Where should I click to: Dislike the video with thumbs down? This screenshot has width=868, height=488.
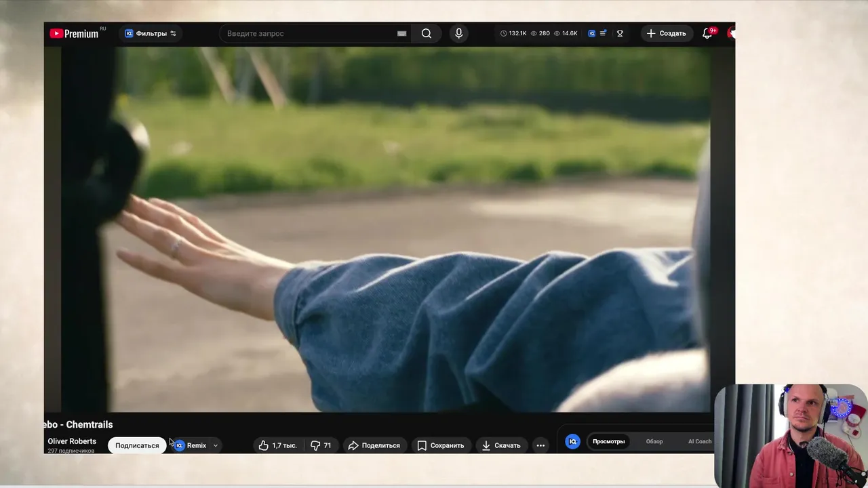321,445
